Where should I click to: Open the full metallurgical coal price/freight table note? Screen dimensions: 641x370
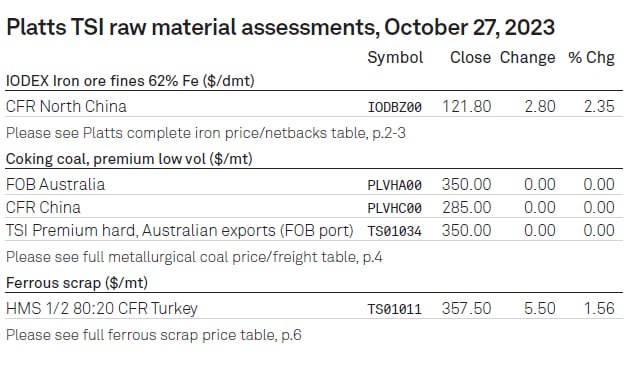click(194, 257)
